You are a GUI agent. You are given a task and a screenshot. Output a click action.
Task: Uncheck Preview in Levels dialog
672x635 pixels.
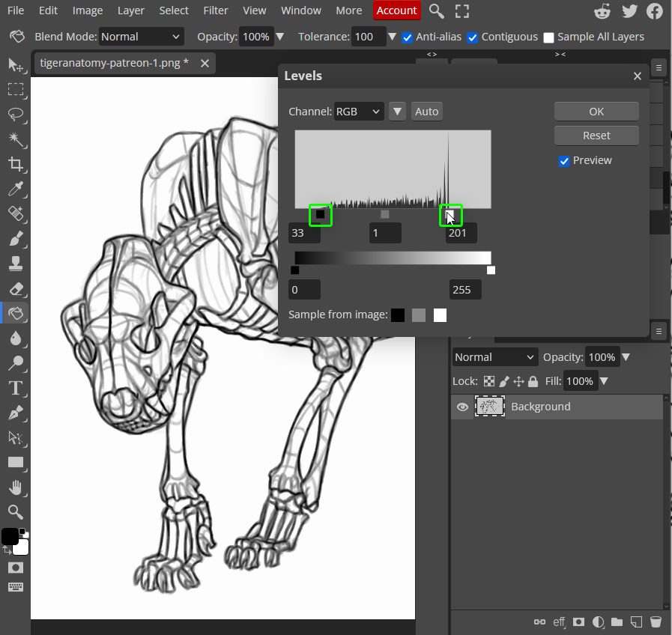tap(564, 160)
